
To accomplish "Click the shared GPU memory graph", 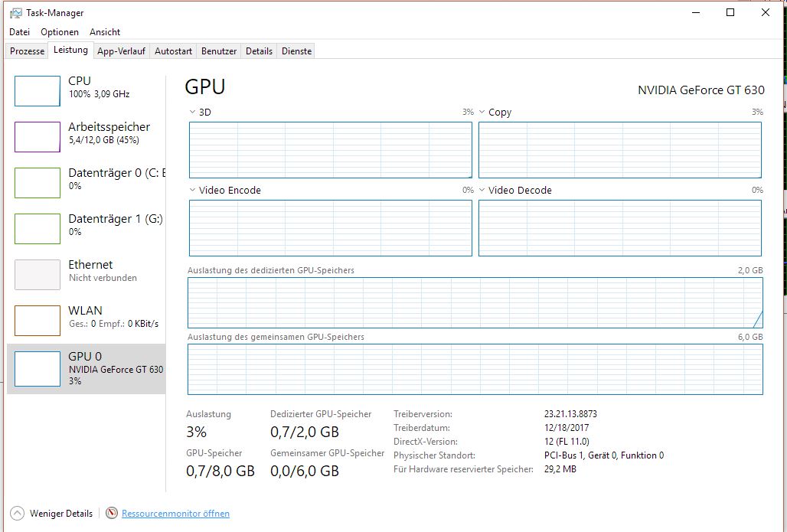I will [x=475, y=370].
